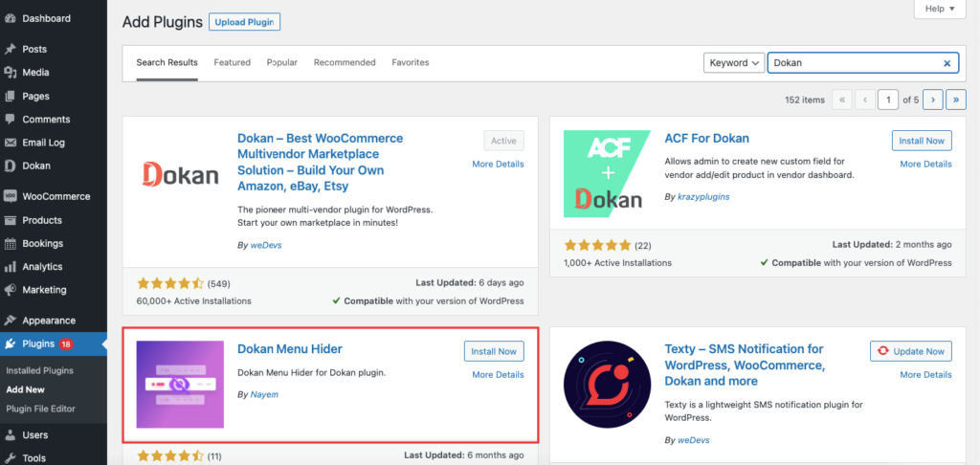Screen dimensions: 980x465
Task: Open the Dashboard icon in sidebar
Action: click(x=10, y=18)
